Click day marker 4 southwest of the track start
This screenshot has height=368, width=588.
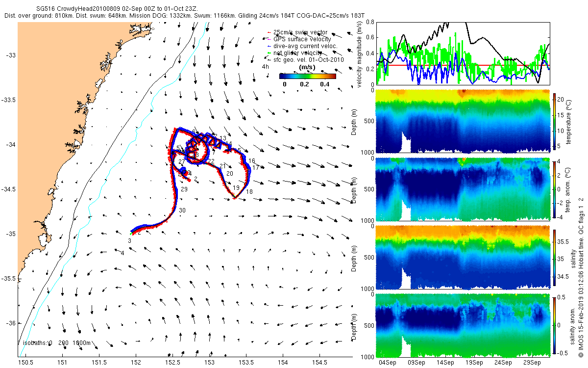tap(122, 253)
